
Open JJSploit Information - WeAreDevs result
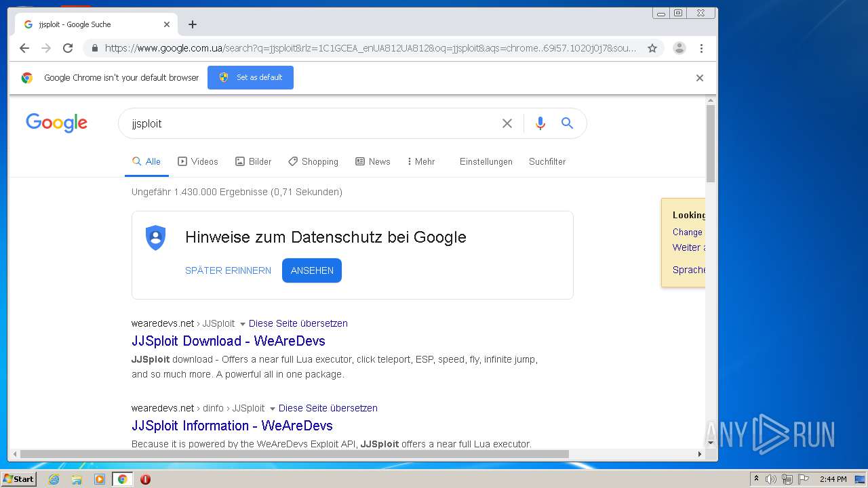pos(232,426)
